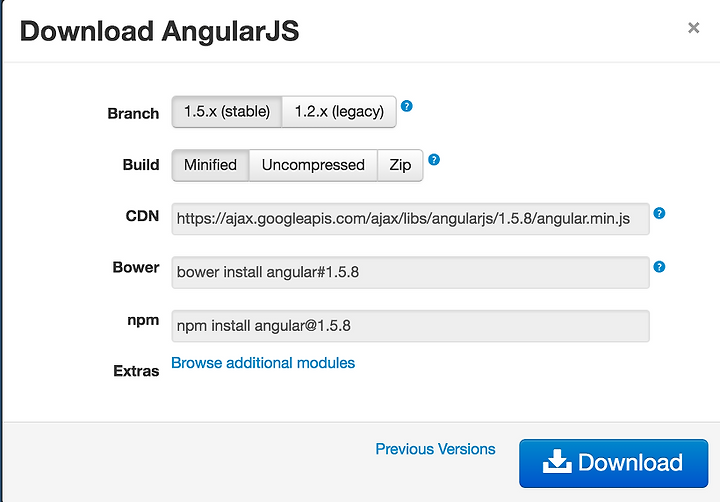Go to the Previous Versions link

tap(435, 449)
